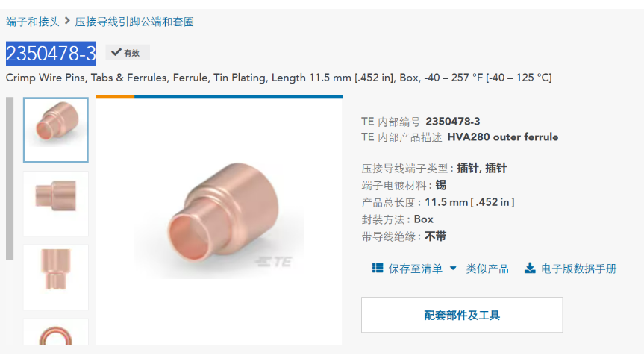Screen dimensions: 644x364
Task: Open 类似产品 link
Action: [487, 269]
